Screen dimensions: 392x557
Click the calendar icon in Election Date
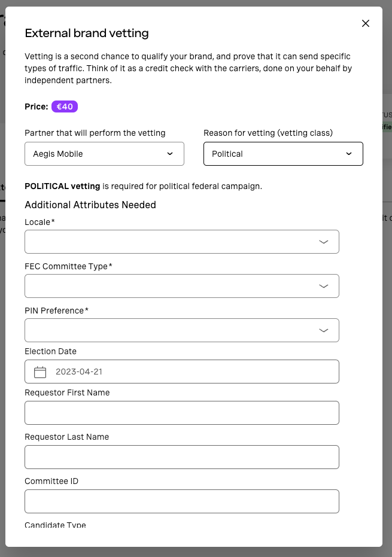point(40,372)
